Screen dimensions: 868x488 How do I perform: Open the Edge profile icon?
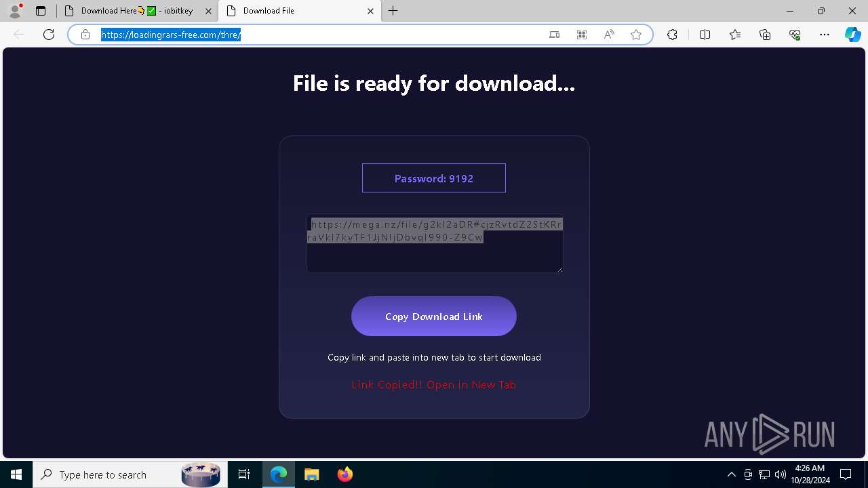[14, 11]
